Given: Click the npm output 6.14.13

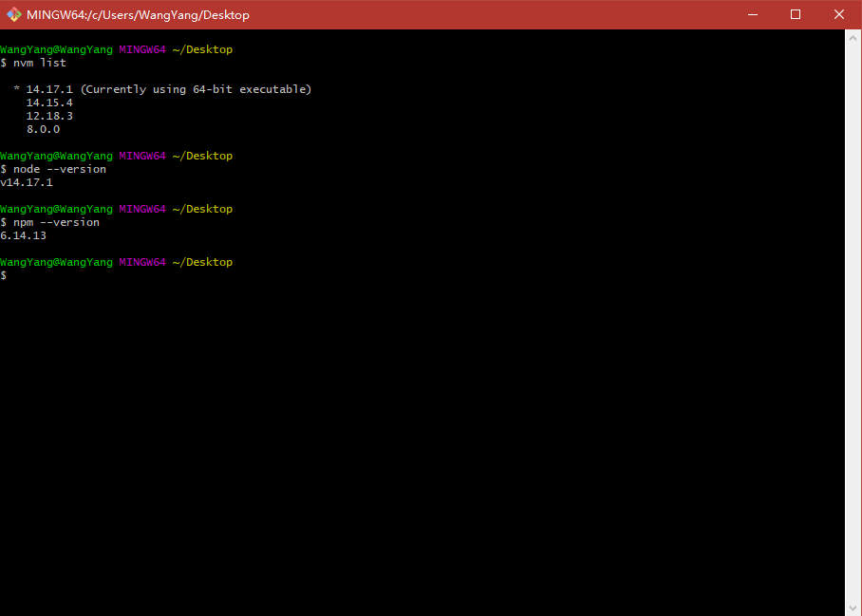Looking at the screenshot, I should tap(23, 235).
